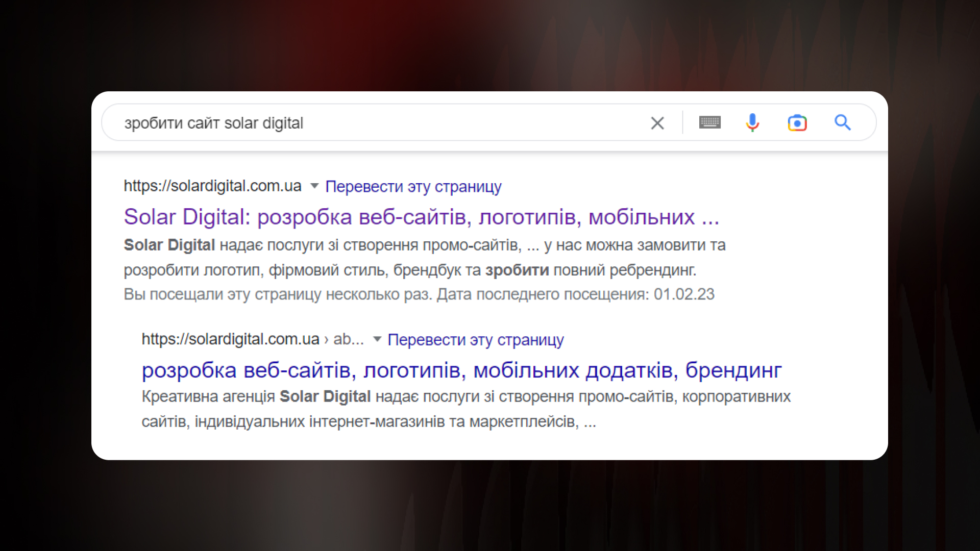Clear the search query with the X icon

point(657,123)
